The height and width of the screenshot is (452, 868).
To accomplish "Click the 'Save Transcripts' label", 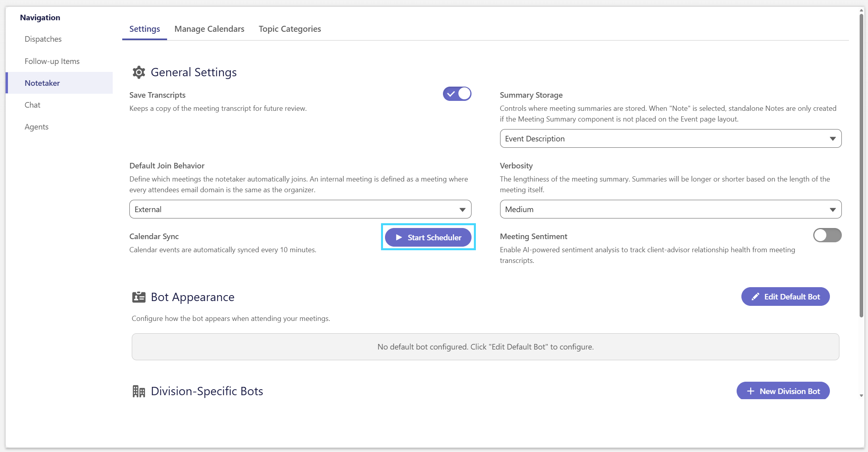I will [x=157, y=95].
